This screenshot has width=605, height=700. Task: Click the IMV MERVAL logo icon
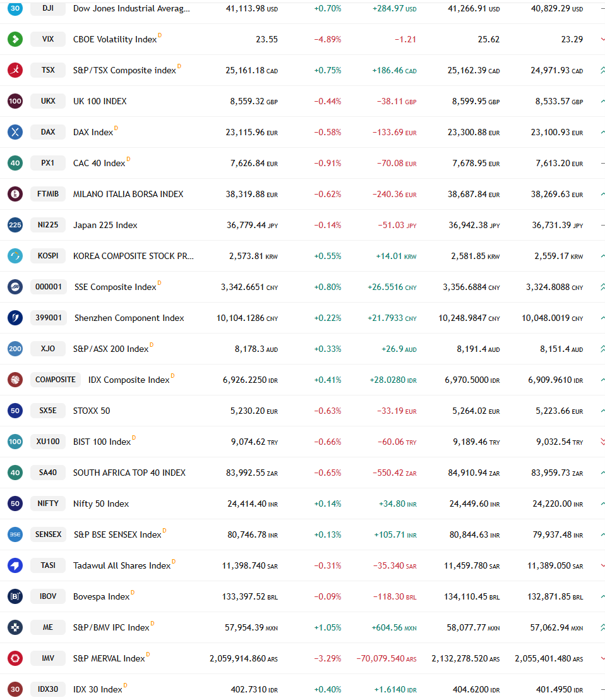click(15, 658)
